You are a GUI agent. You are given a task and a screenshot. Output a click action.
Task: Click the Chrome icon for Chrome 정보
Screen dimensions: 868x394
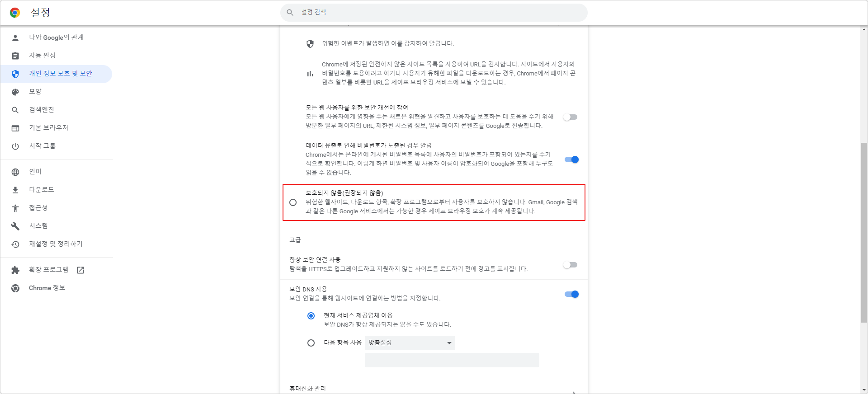click(15, 288)
